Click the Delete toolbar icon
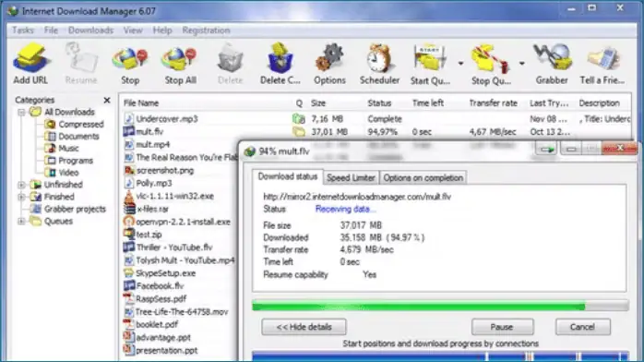644x362 pixels. [x=230, y=64]
